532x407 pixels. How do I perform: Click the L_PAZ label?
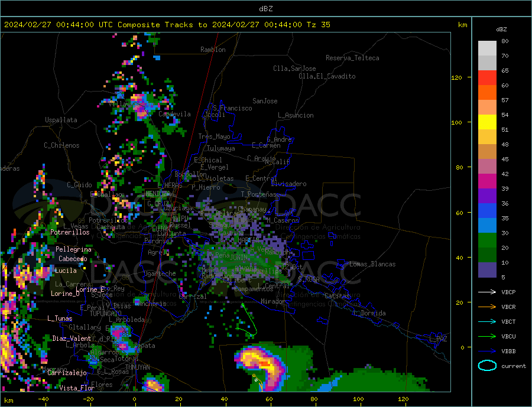438,339
